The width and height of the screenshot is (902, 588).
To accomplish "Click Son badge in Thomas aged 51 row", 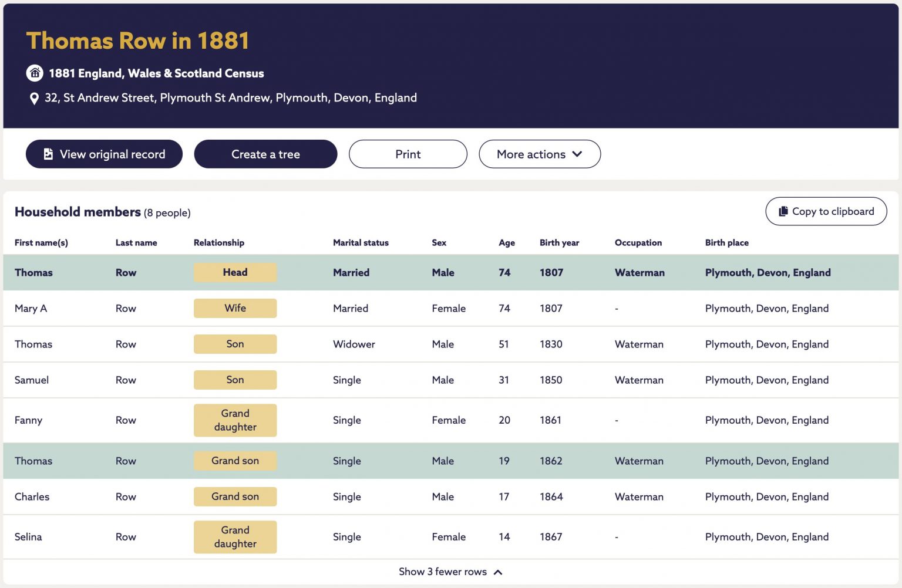I will tap(235, 344).
